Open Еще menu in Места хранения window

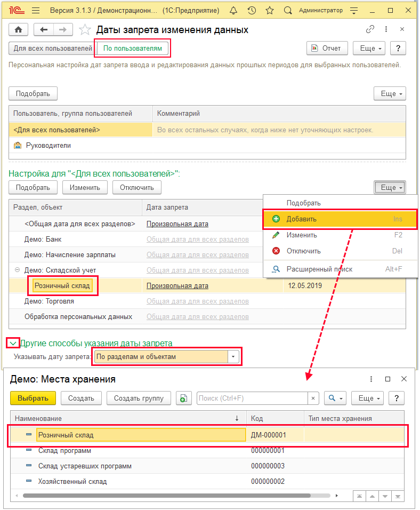pos(367,398)
